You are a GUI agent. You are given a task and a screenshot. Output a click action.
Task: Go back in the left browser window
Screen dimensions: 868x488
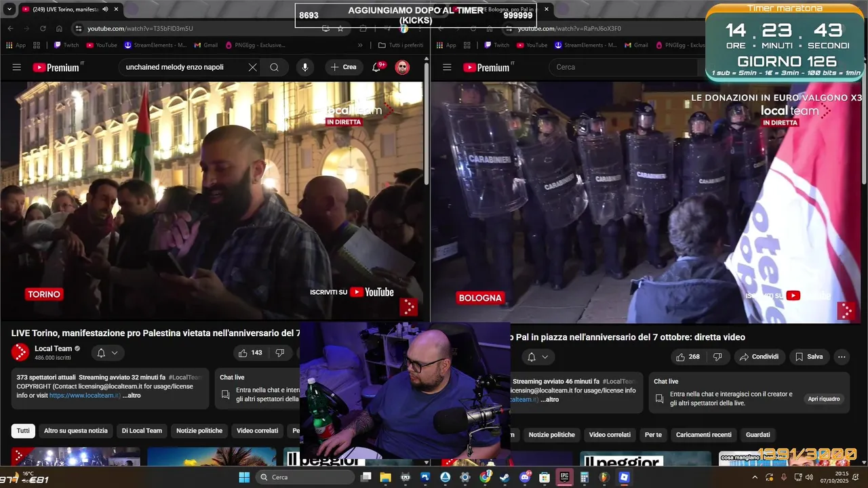(10, 28)
